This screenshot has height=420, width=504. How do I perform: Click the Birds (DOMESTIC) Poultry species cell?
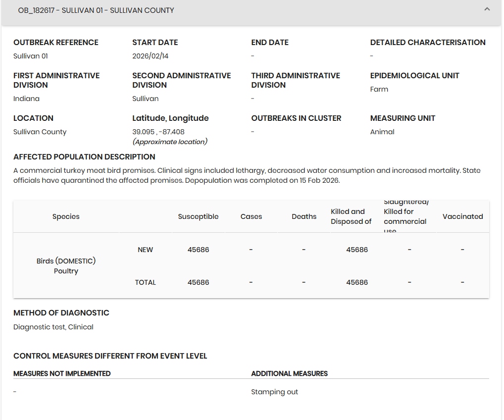tap(66, 266)
